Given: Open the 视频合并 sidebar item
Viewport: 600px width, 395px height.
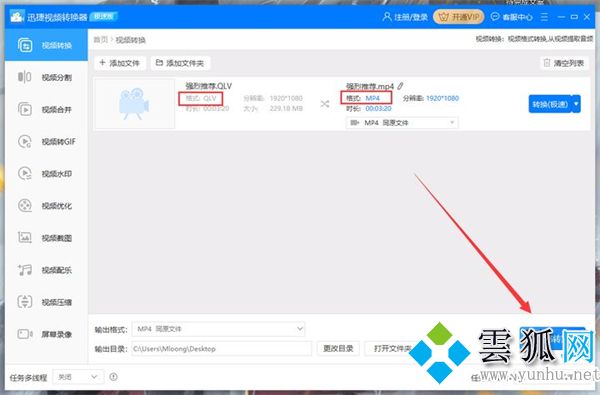Looking at the screenshot, I should (46, 109).
